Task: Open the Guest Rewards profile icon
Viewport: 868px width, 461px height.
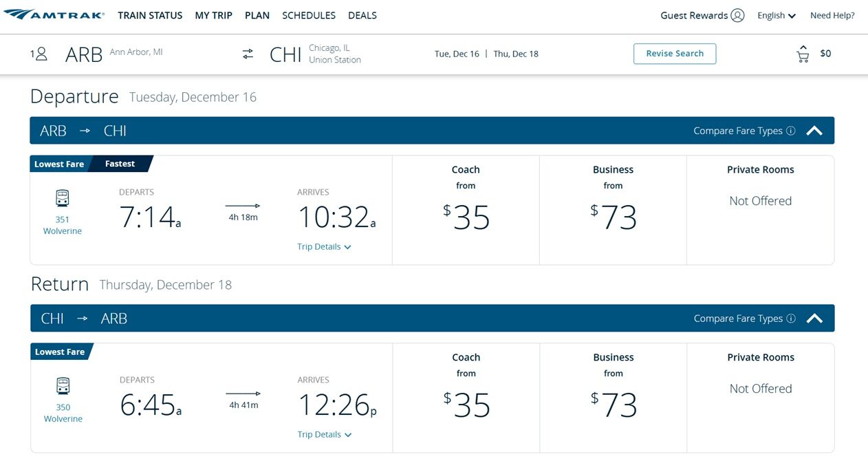Action: 737,15
